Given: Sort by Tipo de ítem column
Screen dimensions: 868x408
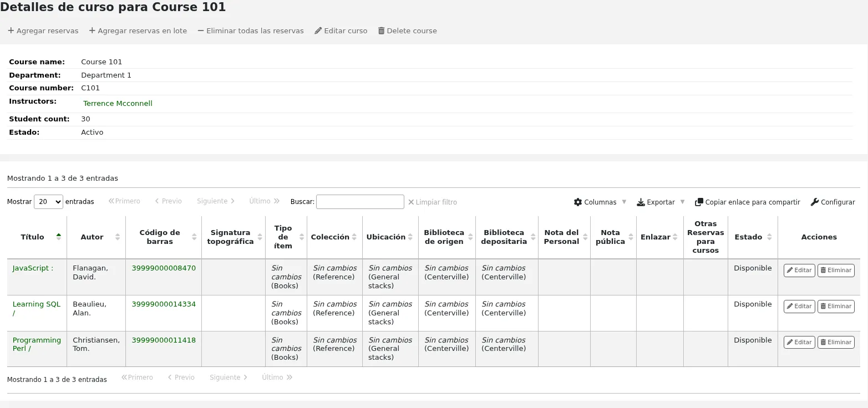Looking at the screenshot, I should (286, 237).
